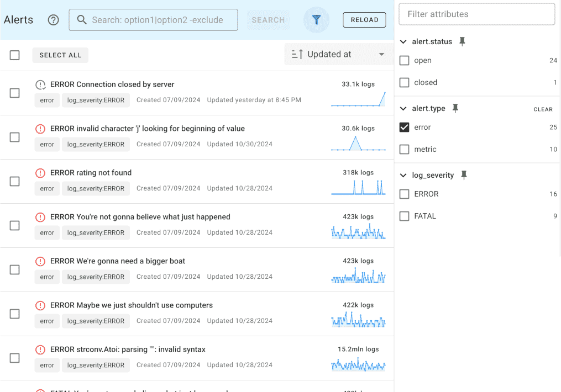Screen dimensions: 561x392
Task: Click the blue filter funnel icon
Action: [x=316, y=20]
